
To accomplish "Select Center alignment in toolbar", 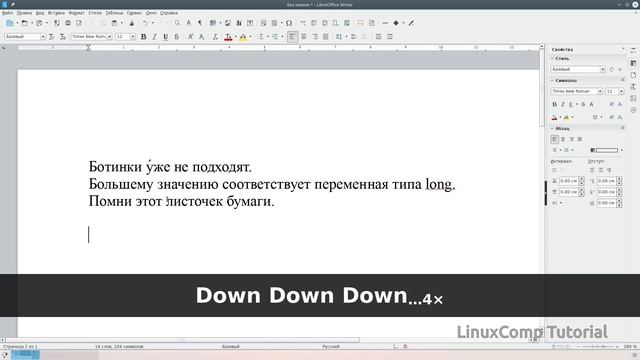I will coord(304,37).
